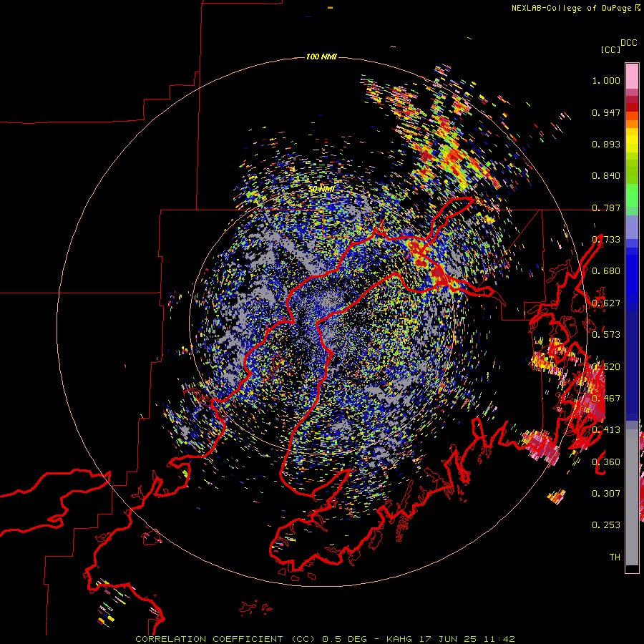Select the 0.573 scale value

tap(606, 335)
